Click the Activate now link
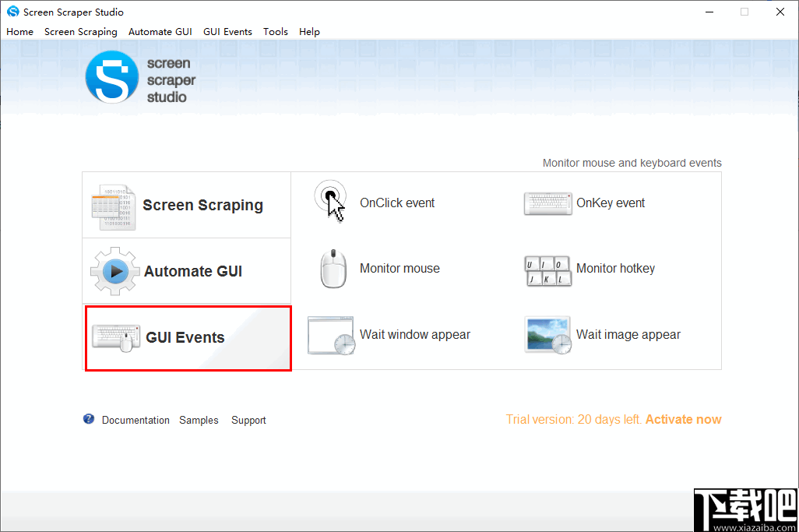 (x=683, y=419)
